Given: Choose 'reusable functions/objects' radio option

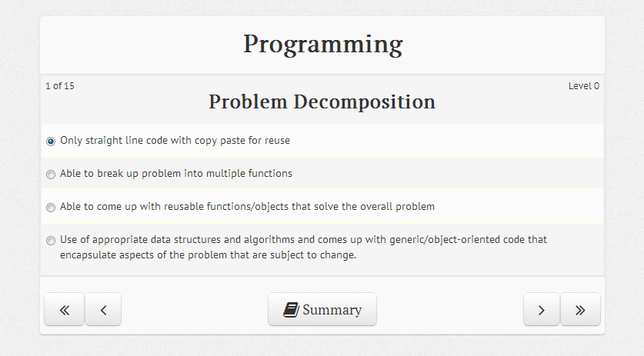Looking at the screenshot, I should pos(51,208).
